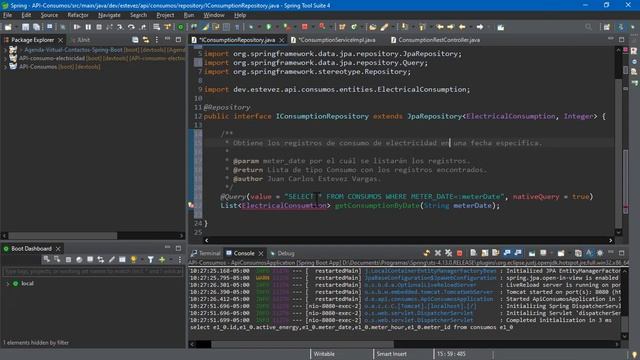Click the Save All toolbar icon
This screenshot has width=640, height=360.
pyautogui.click(x=36, y=27)
